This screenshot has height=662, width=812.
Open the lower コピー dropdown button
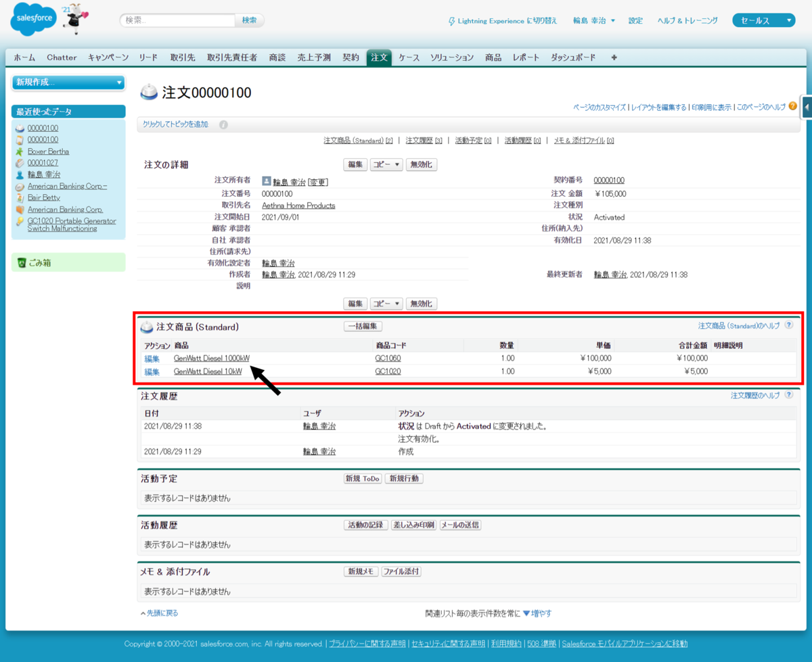(386, 304)
